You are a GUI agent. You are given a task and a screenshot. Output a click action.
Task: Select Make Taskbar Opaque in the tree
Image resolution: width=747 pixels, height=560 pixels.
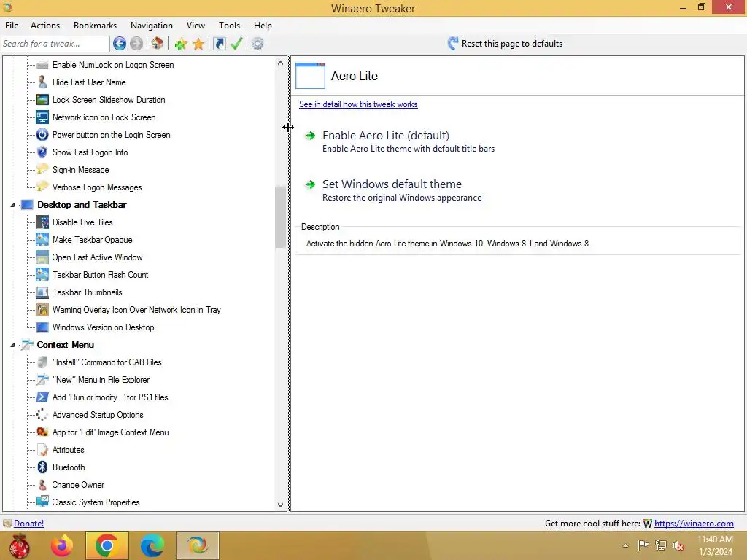point(93,240)
